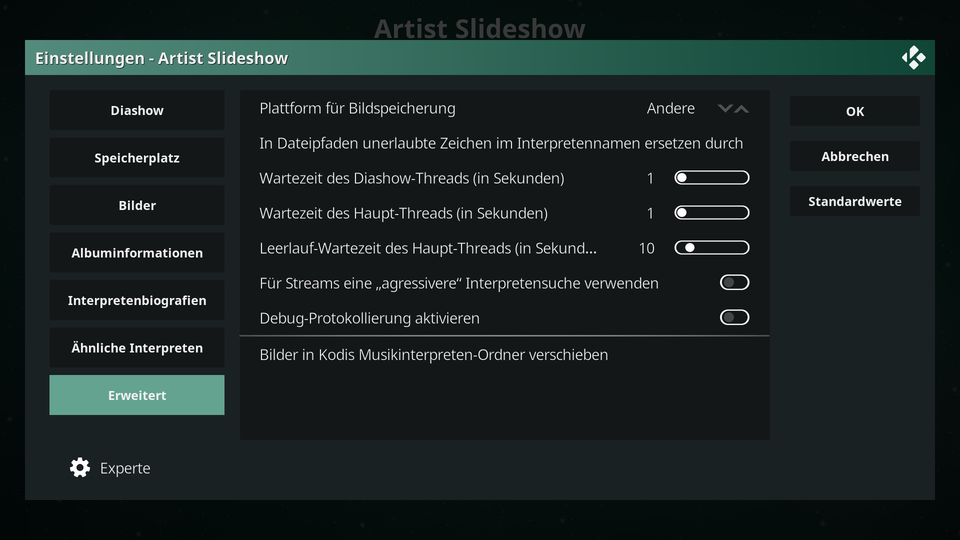Select Bilder in Kodis Musikinterpreten-Ordner verschieben
The height and width of the screenshot is (540, 960).
click(x=504, y=354)
